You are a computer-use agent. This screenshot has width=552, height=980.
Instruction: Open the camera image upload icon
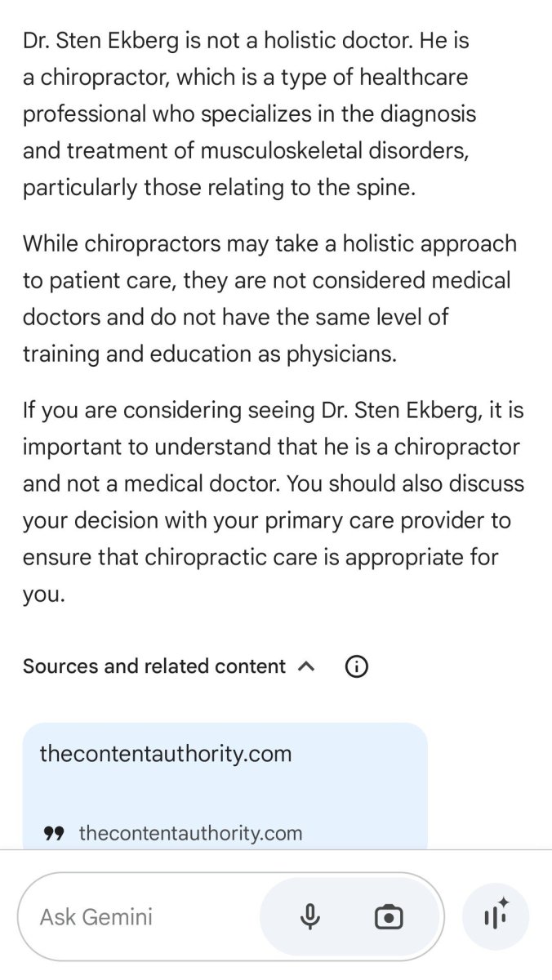click(389, 917)
